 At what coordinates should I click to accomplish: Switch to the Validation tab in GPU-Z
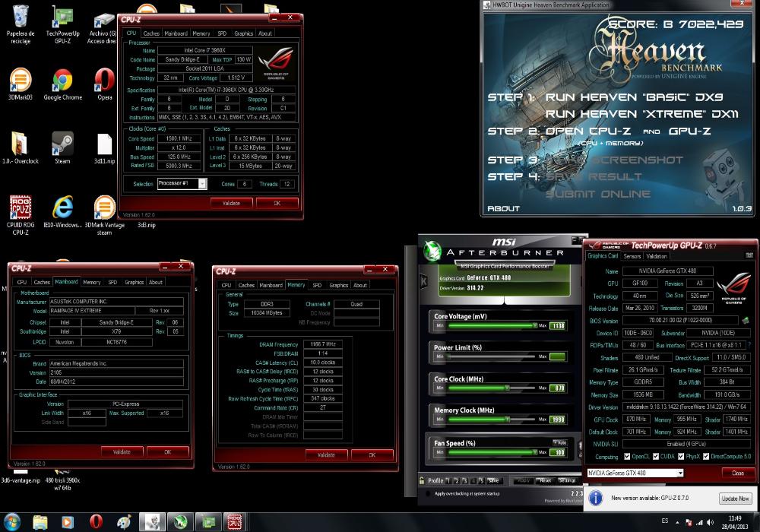[x=657, y=256]
